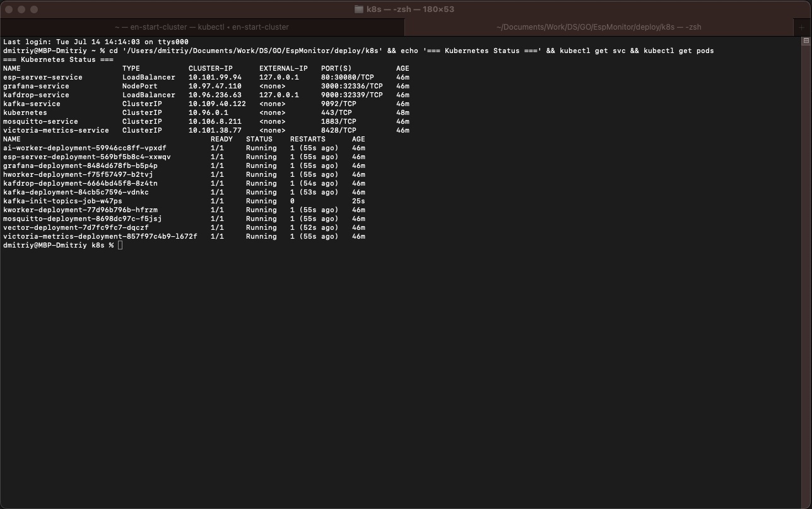
Task: Click the esp-server-service row
Action: click(x=206, y=77)
